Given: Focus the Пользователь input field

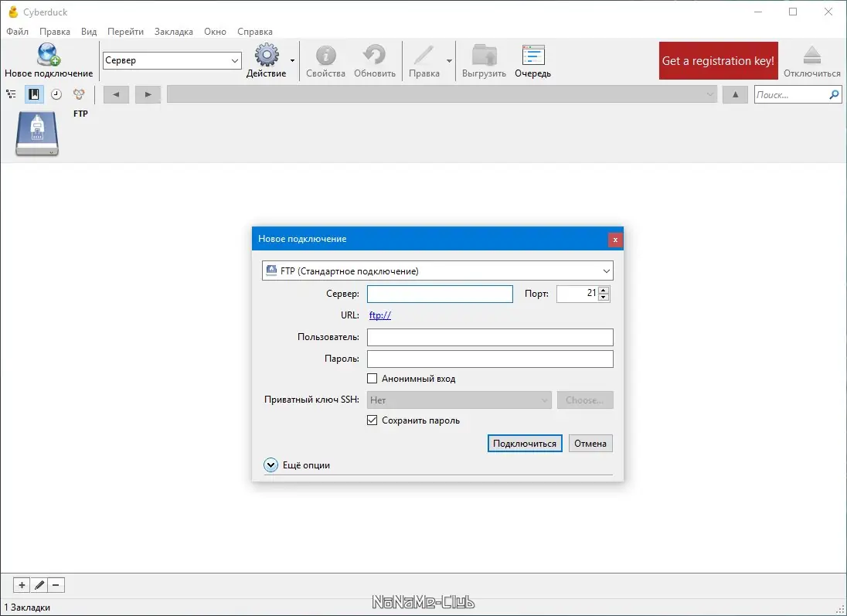Looking at the screenshot, I should point(490,337).
